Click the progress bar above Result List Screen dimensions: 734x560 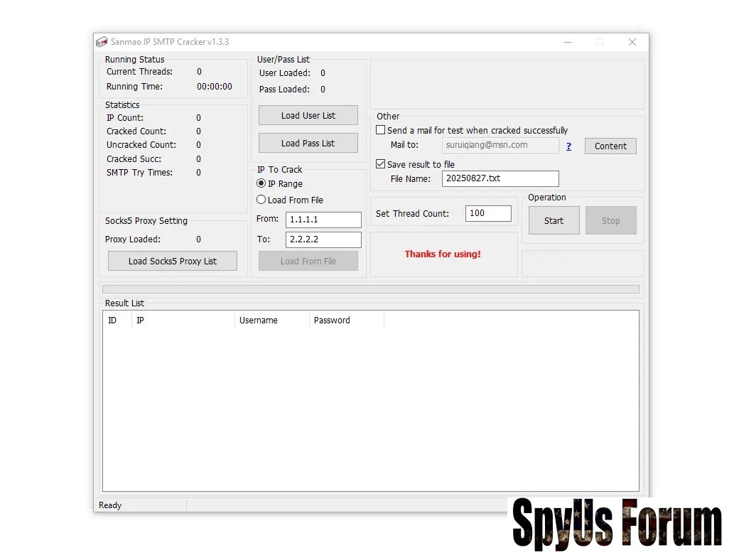coord(370,289)
